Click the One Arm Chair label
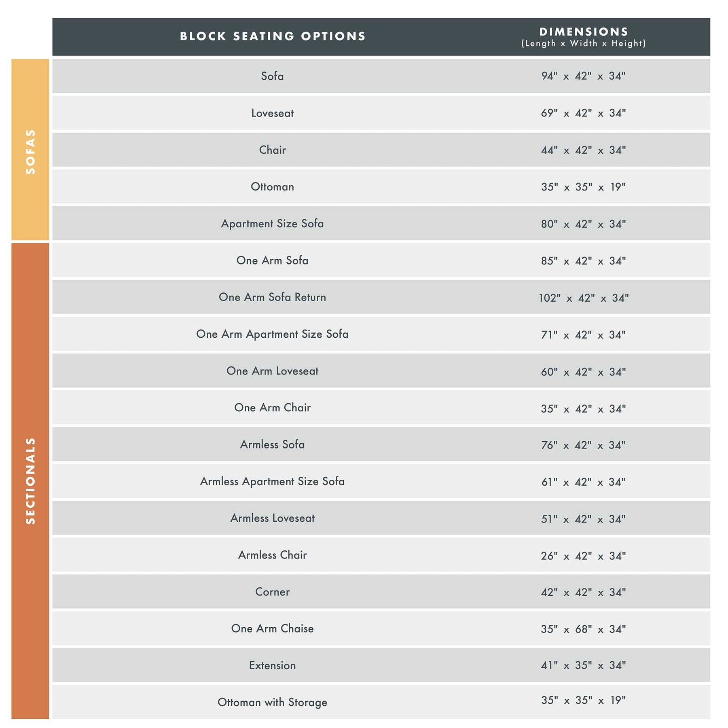Image resolution: width=728 pixels, height=728 pixels. coord(272,408)
